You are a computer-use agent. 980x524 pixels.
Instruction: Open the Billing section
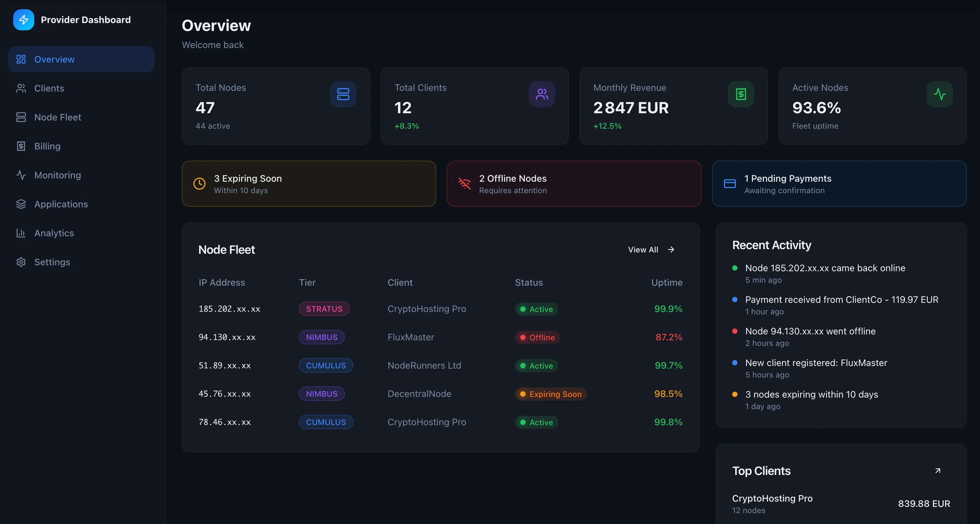click(47, 146)
